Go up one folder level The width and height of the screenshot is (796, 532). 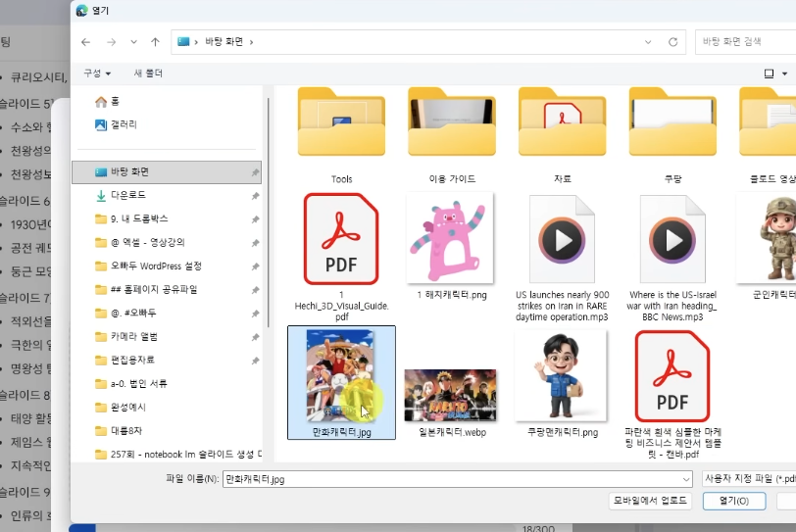pyautogui.click(x=155, y=42)
